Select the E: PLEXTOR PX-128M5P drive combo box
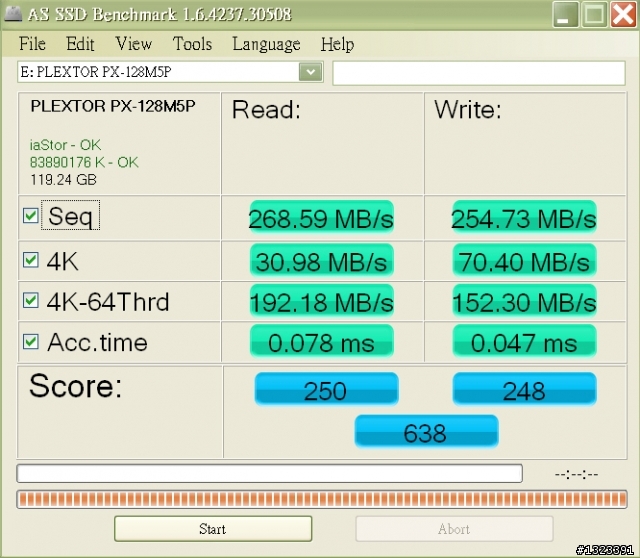This screenshot has width=640, height=558. tap(170, 72)
